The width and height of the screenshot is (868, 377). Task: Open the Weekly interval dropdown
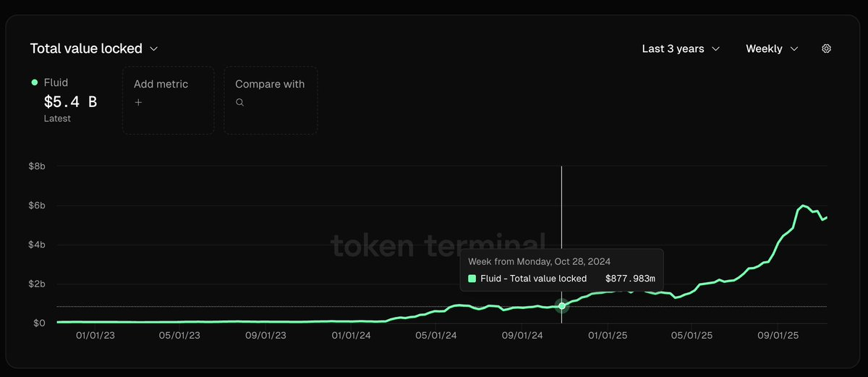pyautogui.click(x=772, y=48)
